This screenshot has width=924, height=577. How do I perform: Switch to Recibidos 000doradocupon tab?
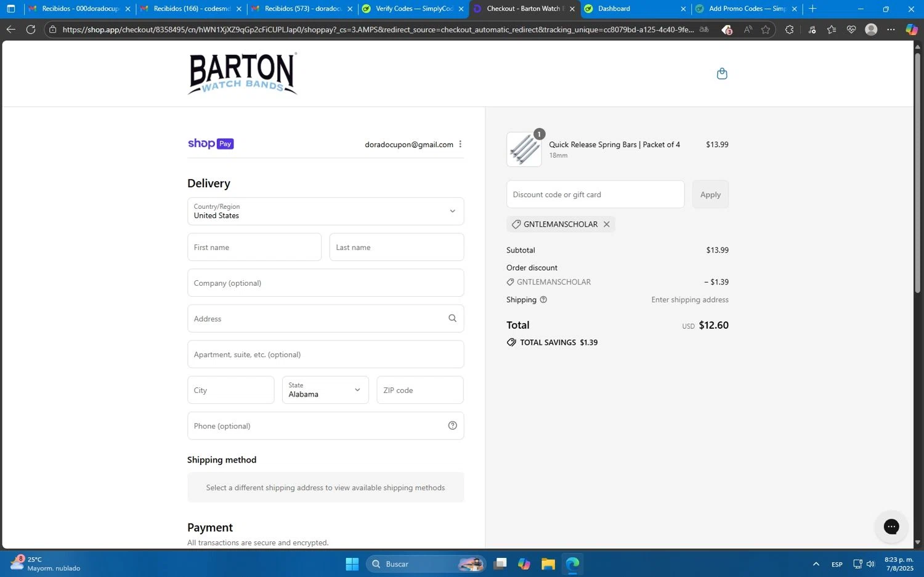(79, 9)
